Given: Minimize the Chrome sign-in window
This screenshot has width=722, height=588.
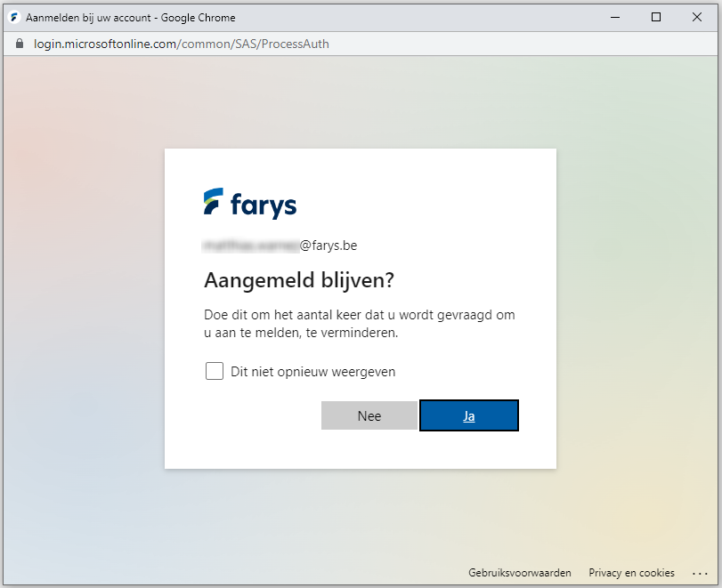Looking at the screenshot, I should [614, 18].
